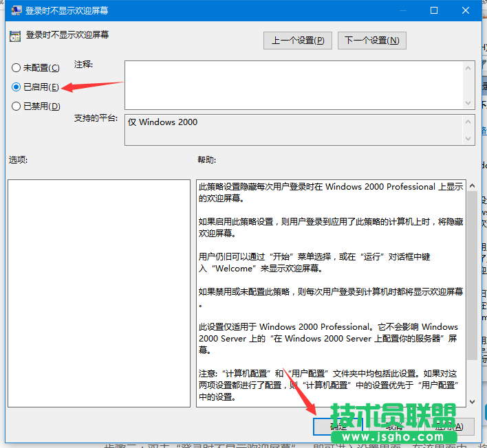Click the 注意: "计算机配置" note paragraph
Screen dimensions: 487x448
(329, 385)
